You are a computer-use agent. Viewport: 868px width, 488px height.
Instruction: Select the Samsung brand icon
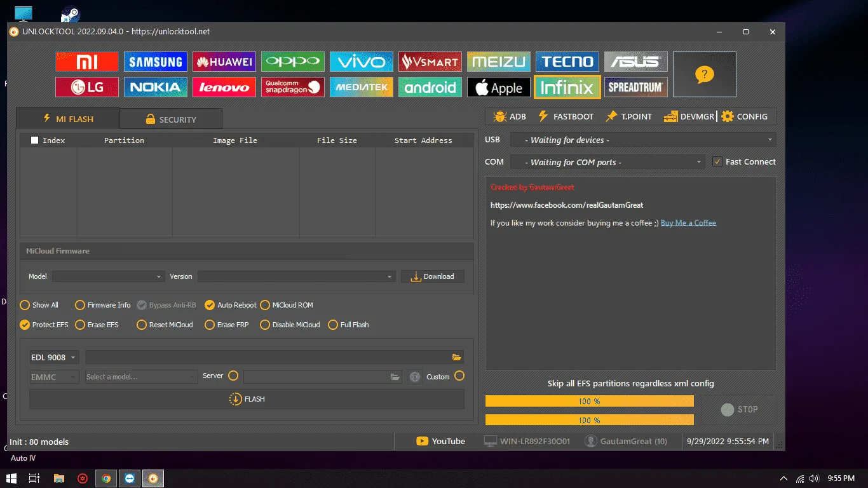[156, 62]
